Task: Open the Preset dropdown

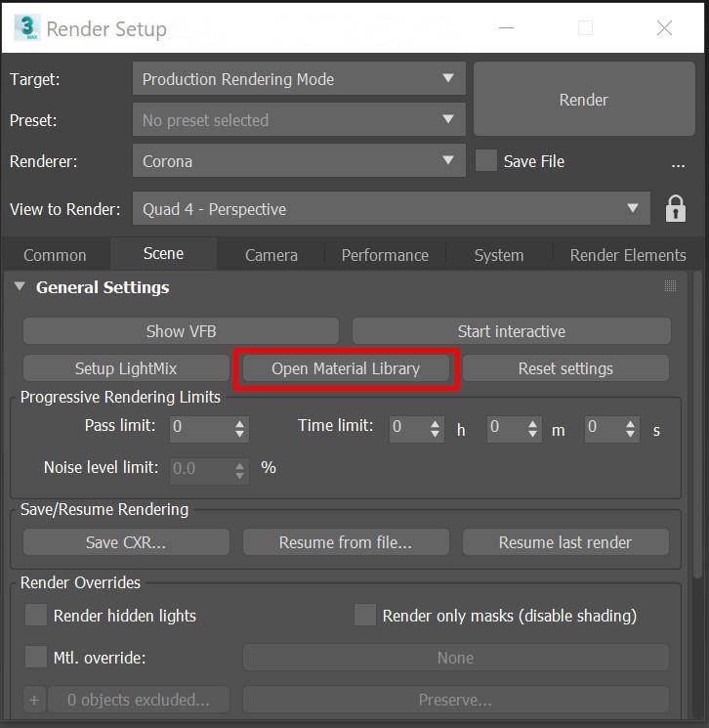Action: pyautogui.click(x=299, y=120)
